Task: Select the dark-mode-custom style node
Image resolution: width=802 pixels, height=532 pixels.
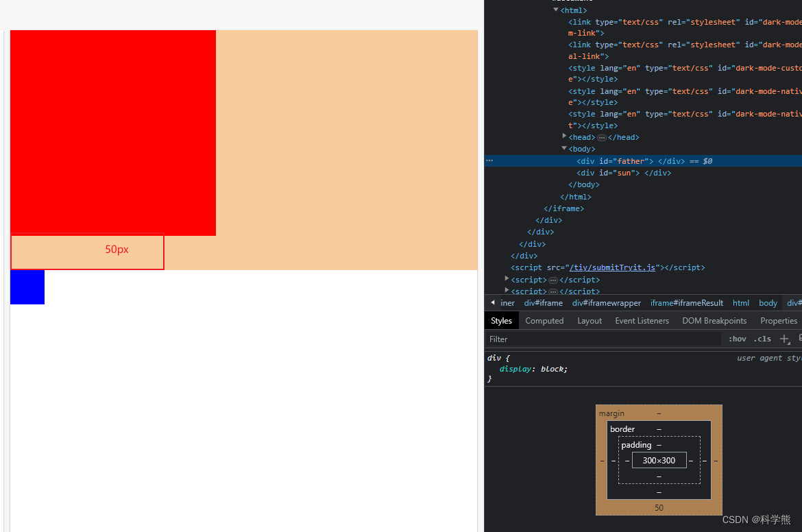Action: 685,73
